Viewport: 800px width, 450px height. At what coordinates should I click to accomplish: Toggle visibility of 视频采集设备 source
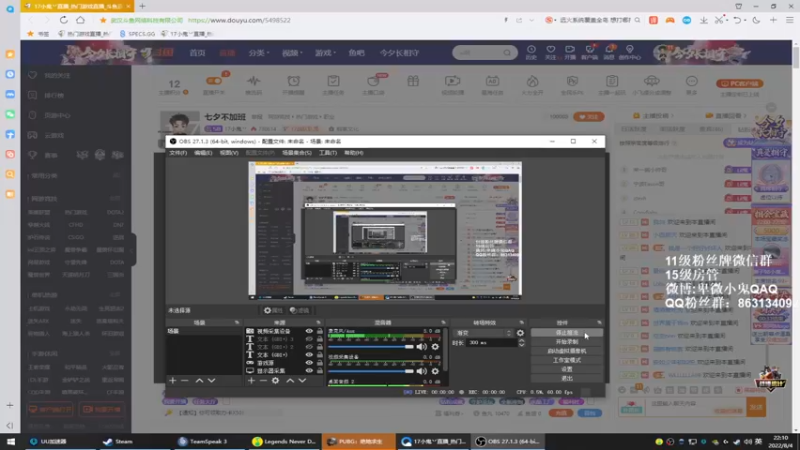309,331
